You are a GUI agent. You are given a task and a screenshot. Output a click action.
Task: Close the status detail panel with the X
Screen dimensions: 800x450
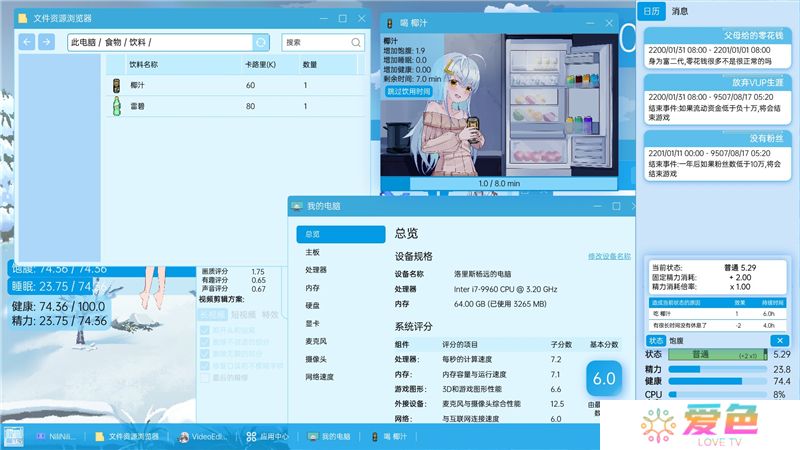[780, 340]
